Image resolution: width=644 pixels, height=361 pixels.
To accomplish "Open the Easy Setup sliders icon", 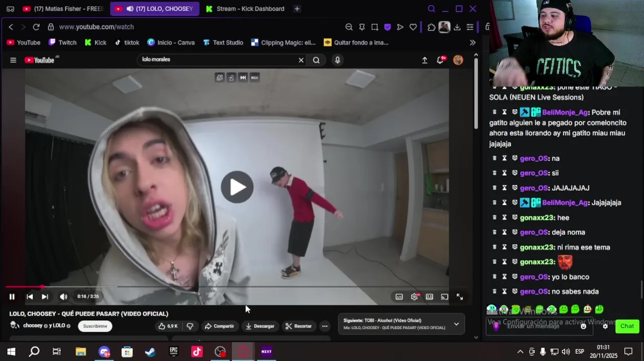I will point(470,27).
